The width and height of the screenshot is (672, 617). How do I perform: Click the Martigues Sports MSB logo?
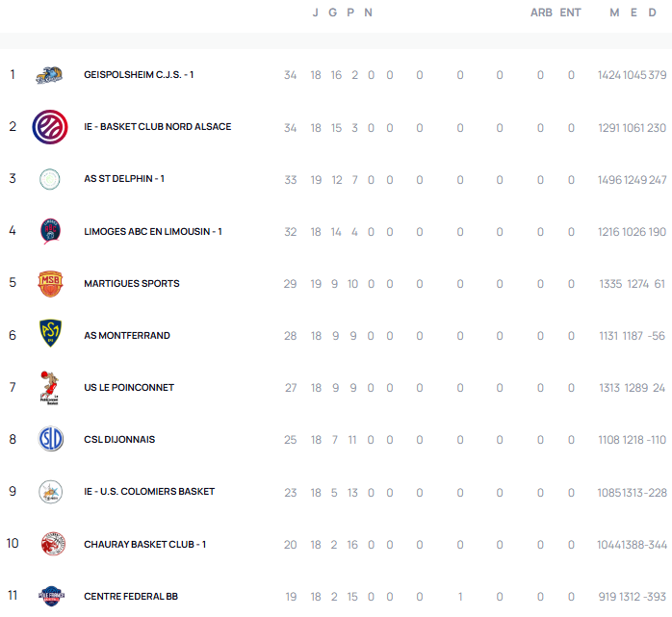pos(50,283)
